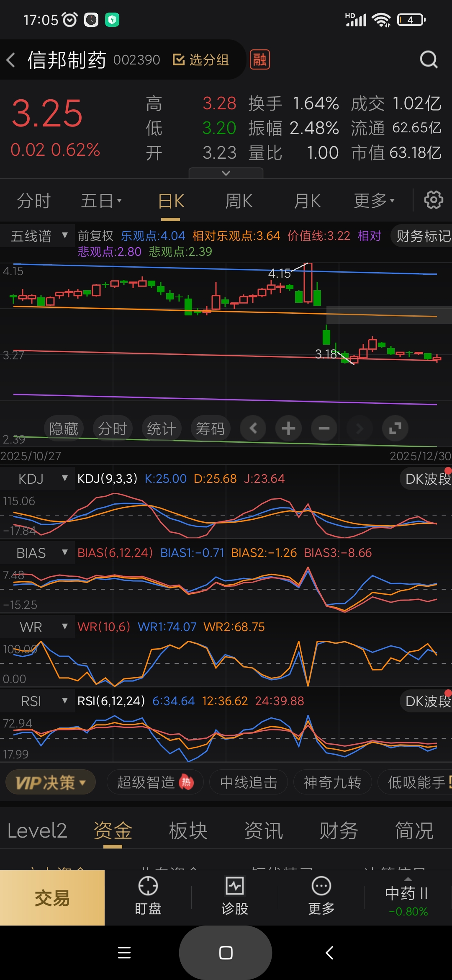Tap Android system back arrow
The width and height of the screenshot is (452, 980).
tap(329, 953)
